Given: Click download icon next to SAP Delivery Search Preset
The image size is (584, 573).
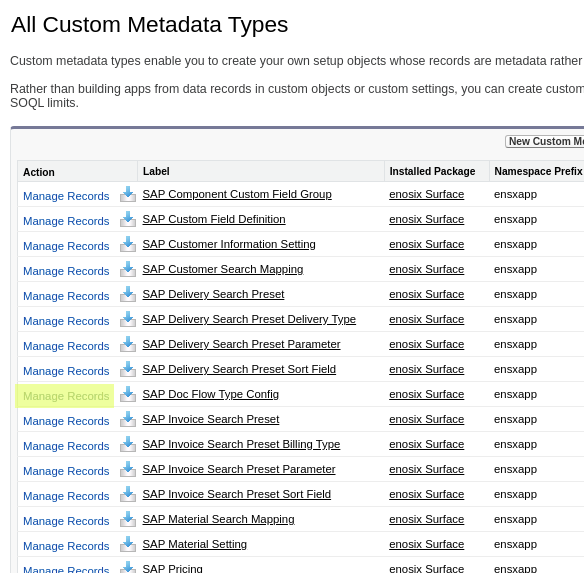Looking at the screenshot, I should point(128,294).
